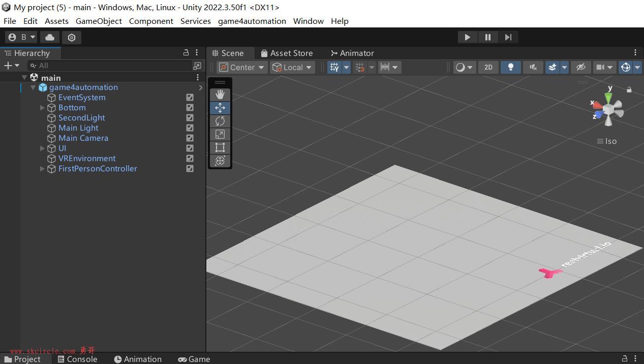
Task: Open the effects dropdown arrow
Action: (x=564, y=67)
